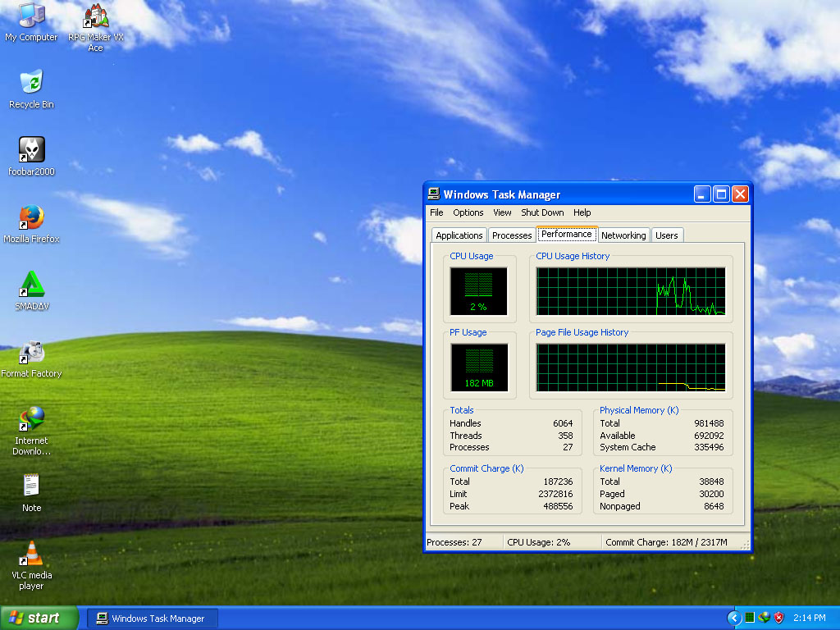Maximize the Windows Task Manager window
Screen dimensions: 840x630
[721, 194]
